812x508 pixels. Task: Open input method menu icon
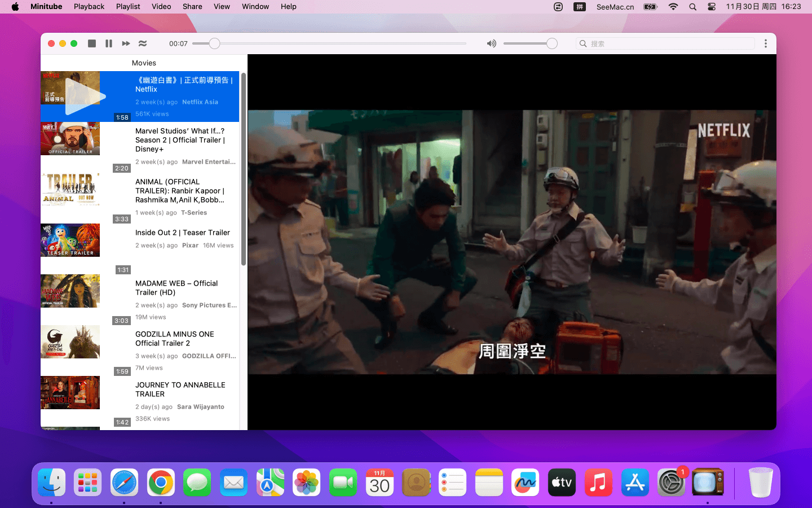pos(580,7)
